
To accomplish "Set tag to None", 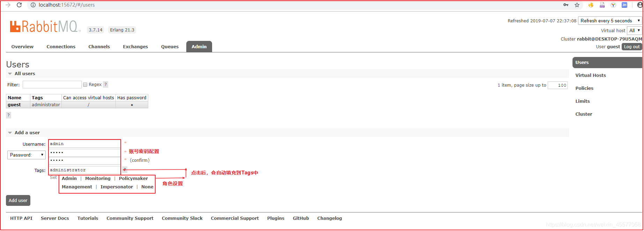I will pos(147,187).
